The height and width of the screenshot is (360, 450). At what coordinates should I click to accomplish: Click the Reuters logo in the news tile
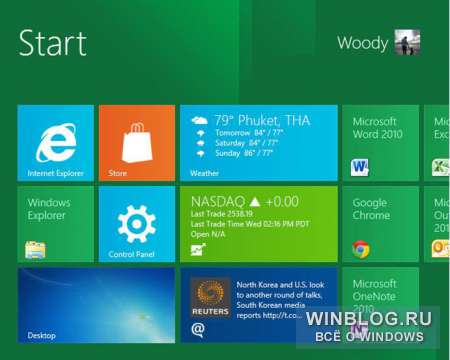(x=210, y=297)
